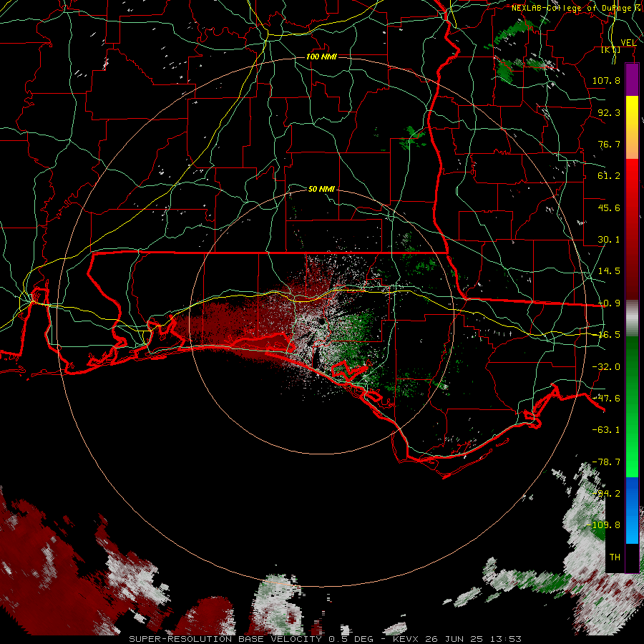644x644 pixels.
Task: Click the NEXLAB-College of DuPage credit text
Action: click(x=577, y=8)
